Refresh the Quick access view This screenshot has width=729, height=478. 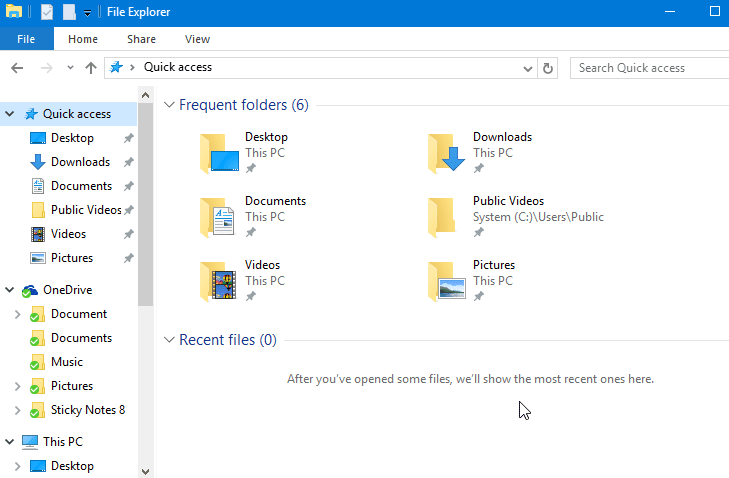click(x=547, y=68)
